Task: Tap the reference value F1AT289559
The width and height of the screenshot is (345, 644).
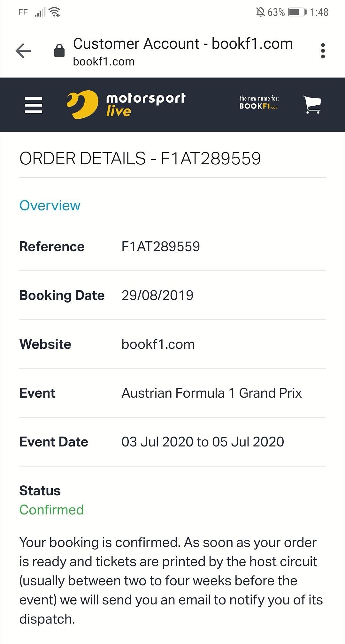Action: tap(161, 247)
